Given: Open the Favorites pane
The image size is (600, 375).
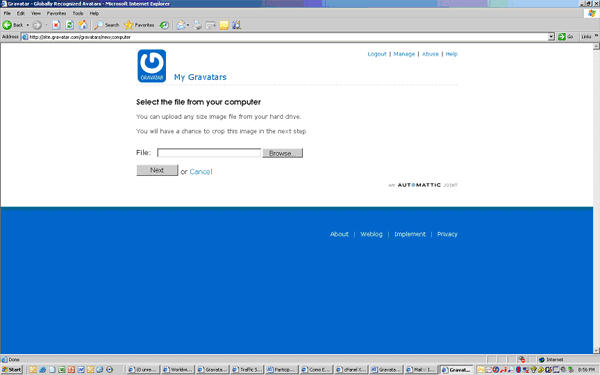Looking at the screenshot, I should (139, 25).
